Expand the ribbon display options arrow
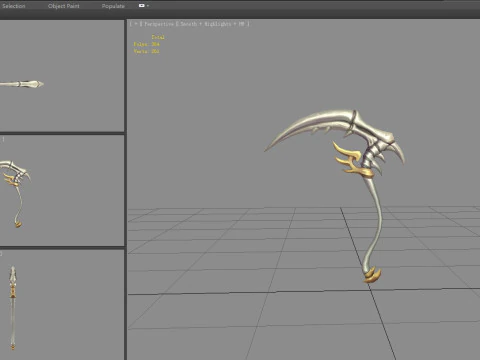Screen dimensions: 480x360 pyautogui.click(x=148, y=6)
